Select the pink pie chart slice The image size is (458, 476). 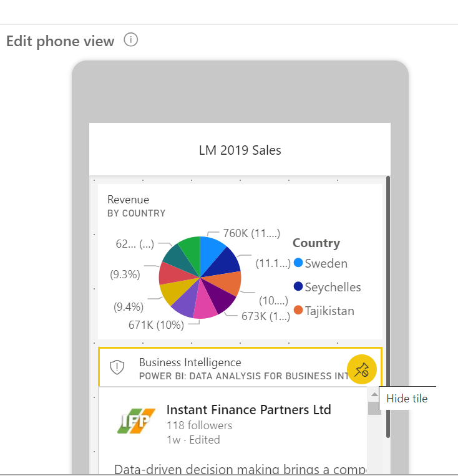coord(204,307)
